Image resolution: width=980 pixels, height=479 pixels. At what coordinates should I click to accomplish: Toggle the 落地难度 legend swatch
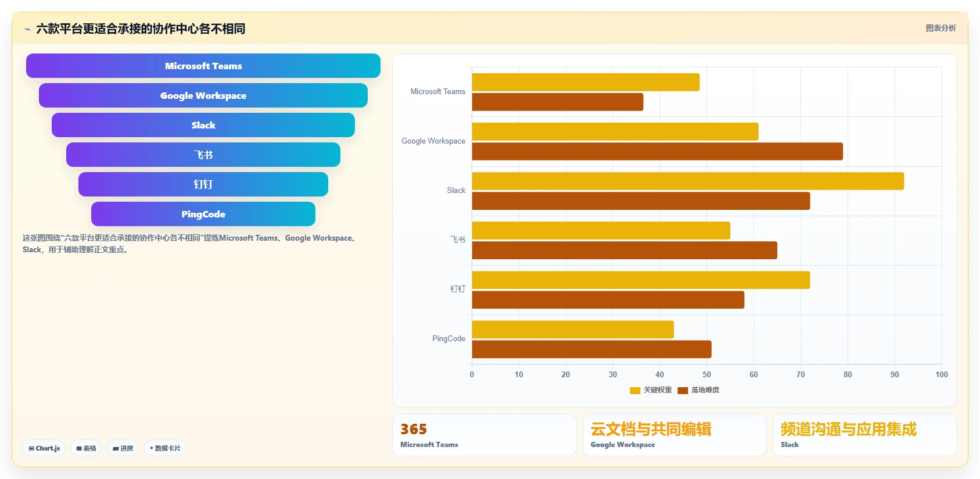coord(683,391)
